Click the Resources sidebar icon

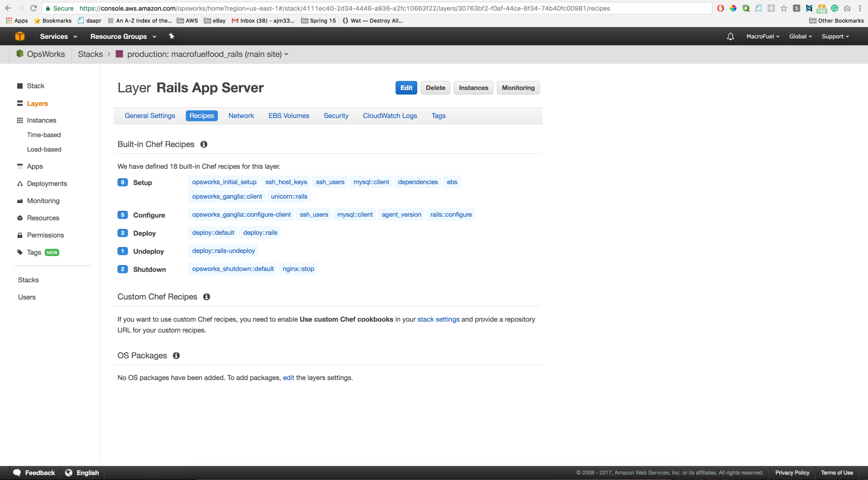click(19, 217)
